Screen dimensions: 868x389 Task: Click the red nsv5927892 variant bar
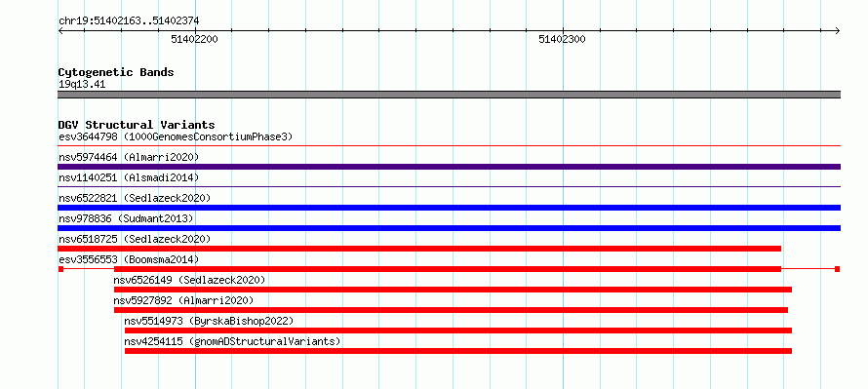pyautogui.click(x=451, y=310)
